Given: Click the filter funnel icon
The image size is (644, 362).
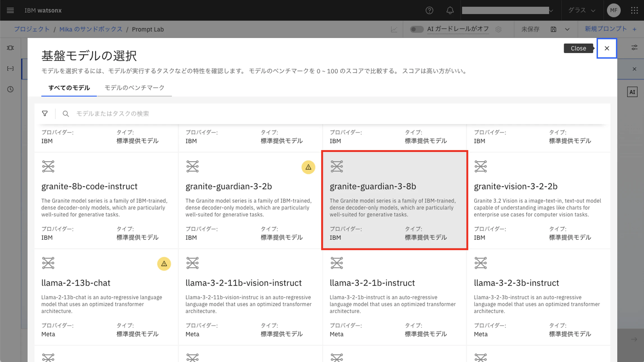Looking at the screenshot, I should click(x=45, y=114).
